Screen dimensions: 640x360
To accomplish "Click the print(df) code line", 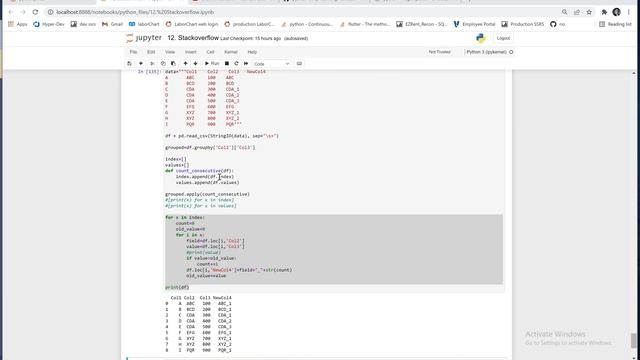I will 177,288.
